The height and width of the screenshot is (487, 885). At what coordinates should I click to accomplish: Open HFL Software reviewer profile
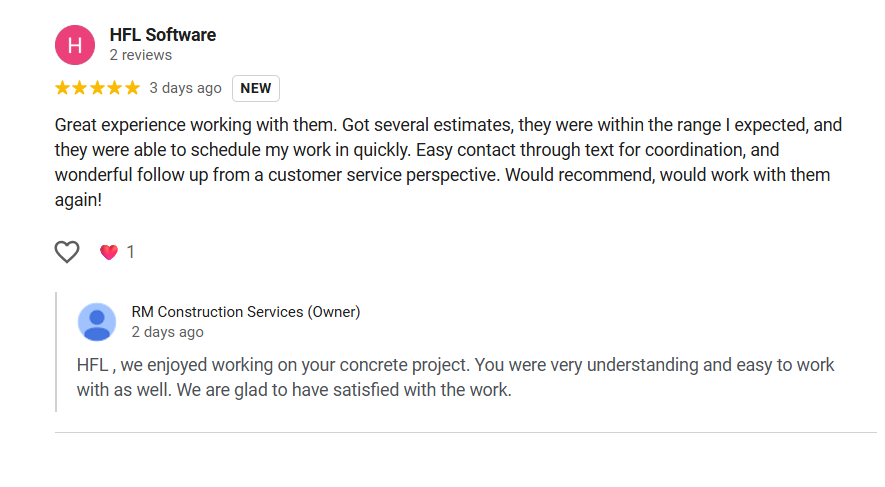[162, 35]
